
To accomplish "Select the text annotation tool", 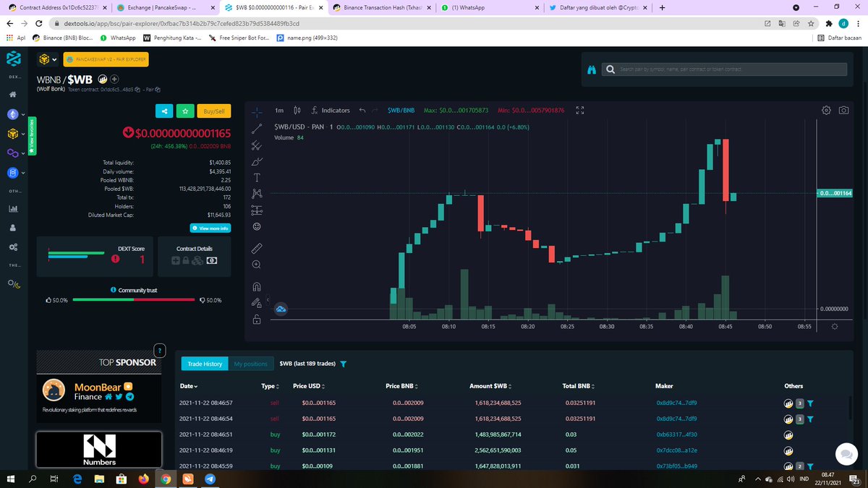I will tap(257, 177).
